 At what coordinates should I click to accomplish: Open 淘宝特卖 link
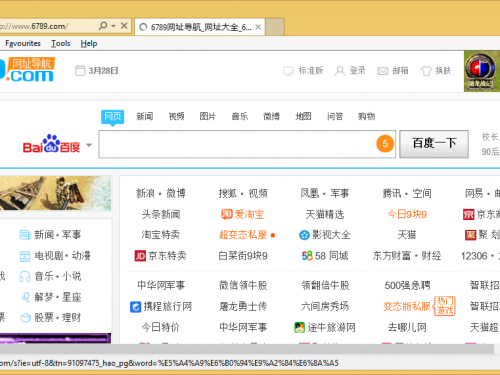coord(161,235)
